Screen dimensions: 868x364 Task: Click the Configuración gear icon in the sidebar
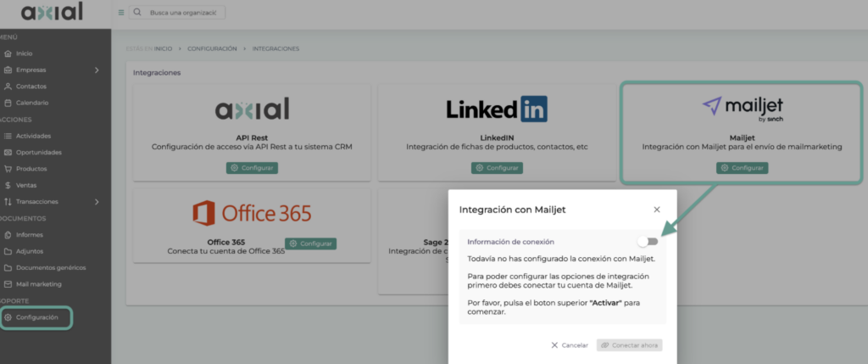point(8,317)
